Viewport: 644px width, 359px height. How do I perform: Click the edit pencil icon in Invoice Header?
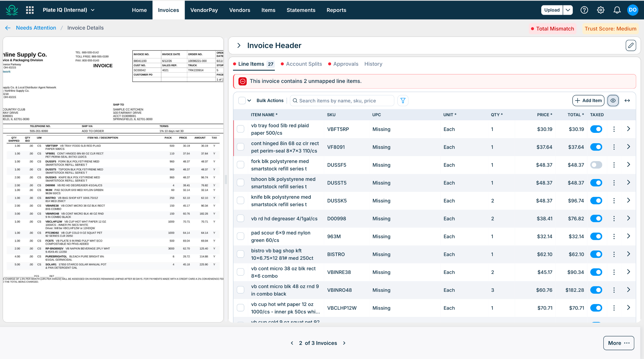click(631, 46)
